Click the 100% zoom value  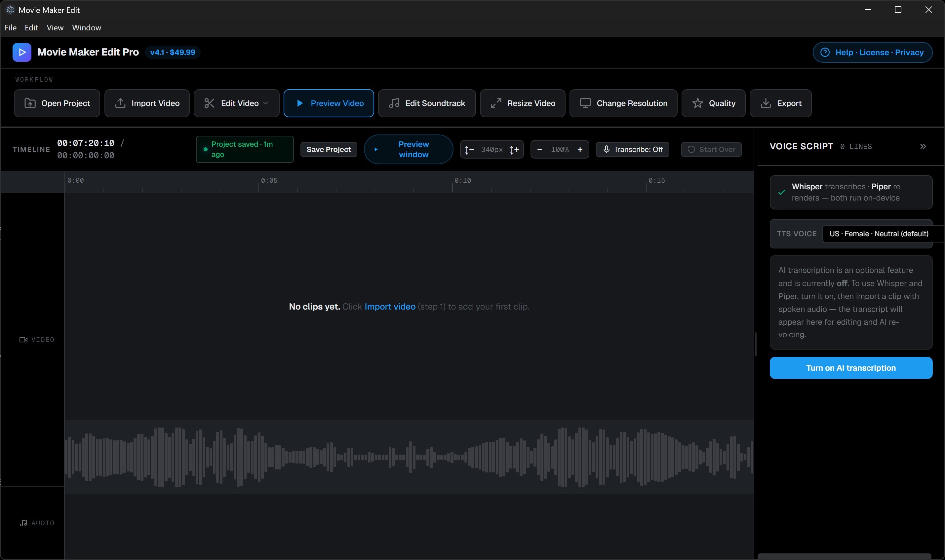[560, 149]
